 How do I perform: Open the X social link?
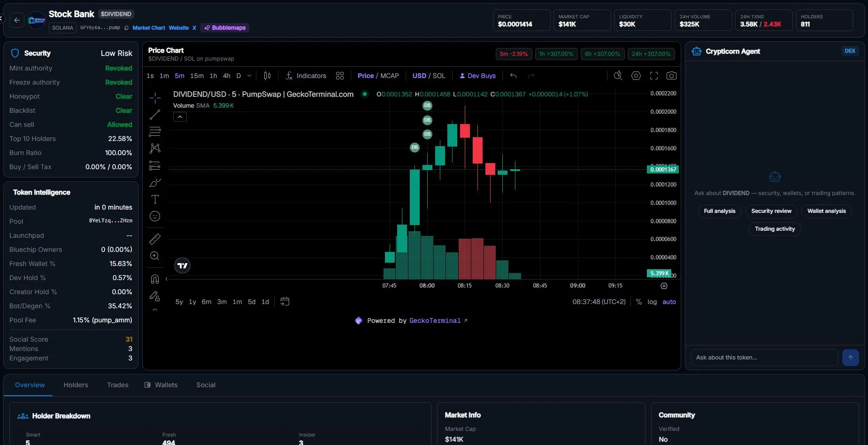pos(194,28)
